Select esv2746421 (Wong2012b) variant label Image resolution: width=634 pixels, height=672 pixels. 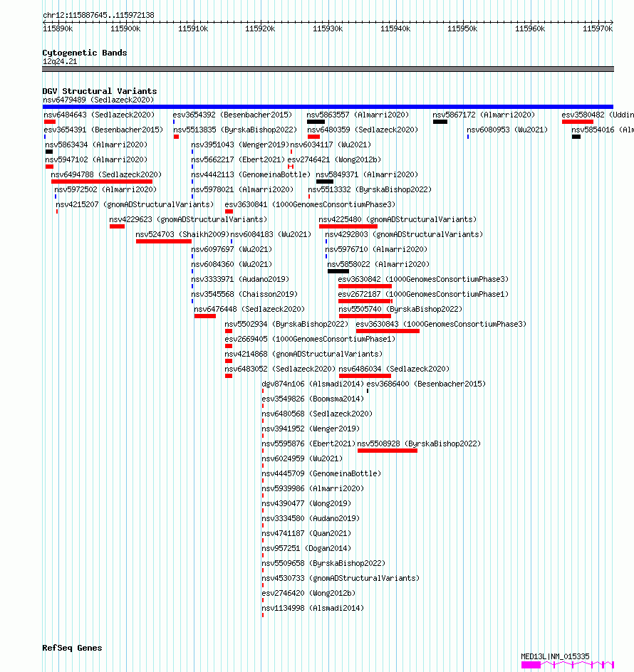click(x=335, y=160)
